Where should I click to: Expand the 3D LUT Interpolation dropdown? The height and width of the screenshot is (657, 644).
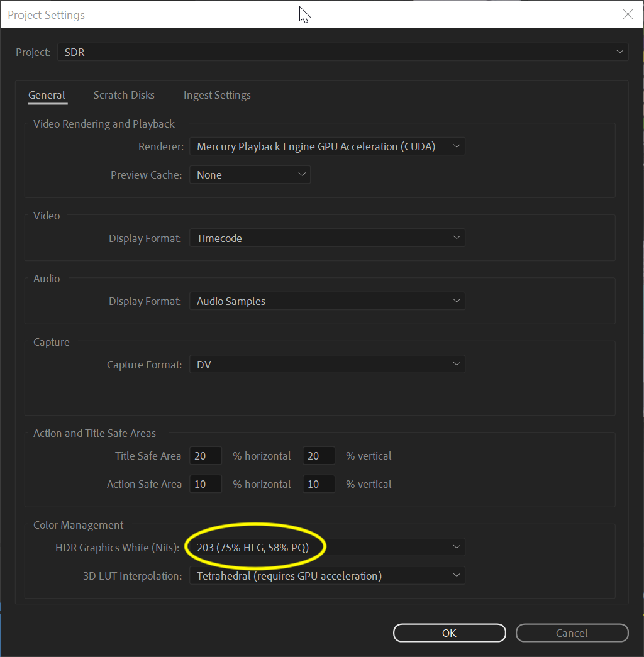327,575
